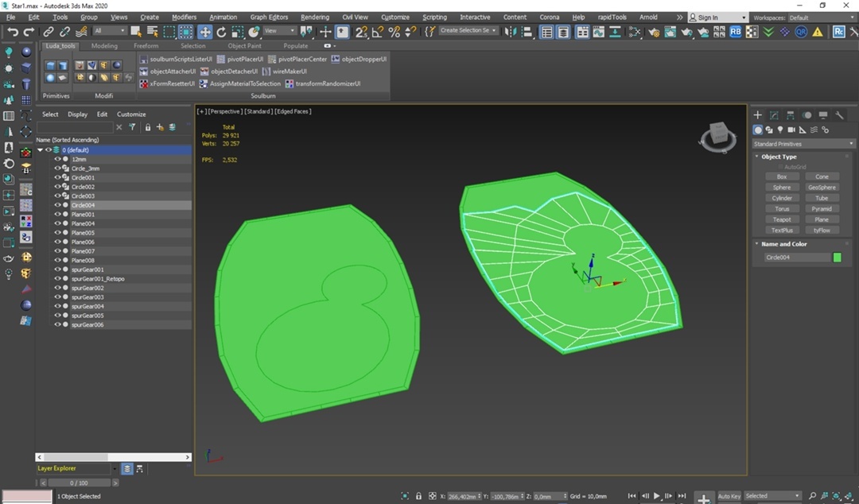The image size is (859, 504).
Task: Open the Rendering menu
Action: point(315,17)
